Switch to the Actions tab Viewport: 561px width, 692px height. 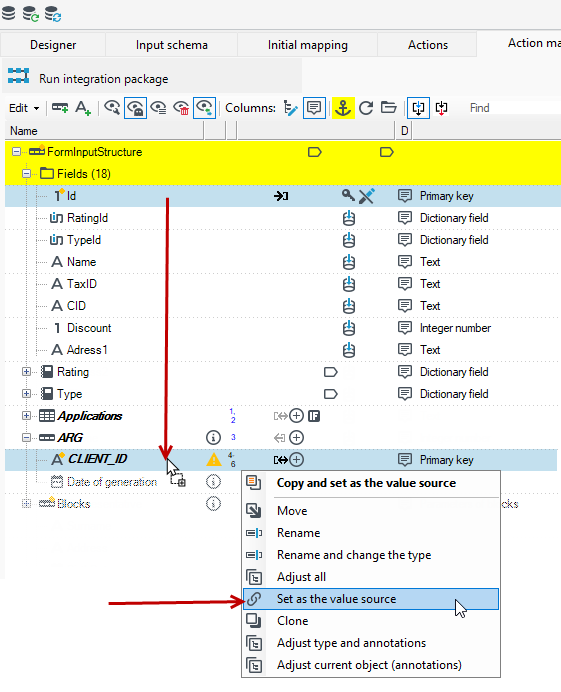point(428,45)
